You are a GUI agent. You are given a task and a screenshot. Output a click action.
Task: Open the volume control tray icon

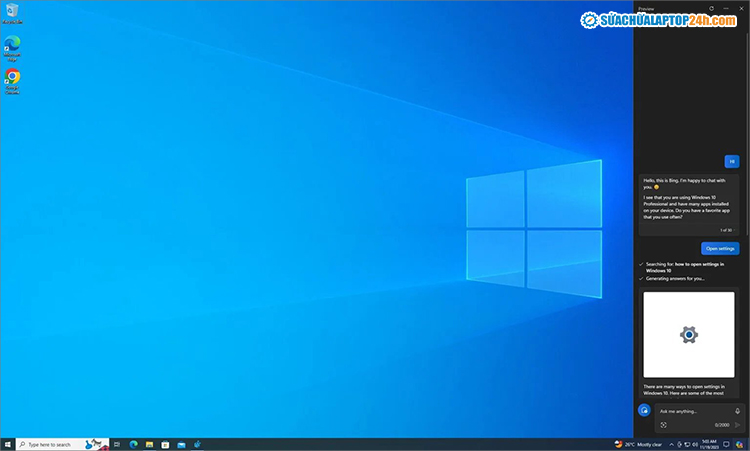(x=695, y=444)
